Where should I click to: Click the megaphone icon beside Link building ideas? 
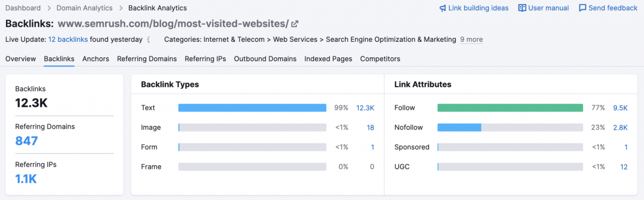click(443, 8)
